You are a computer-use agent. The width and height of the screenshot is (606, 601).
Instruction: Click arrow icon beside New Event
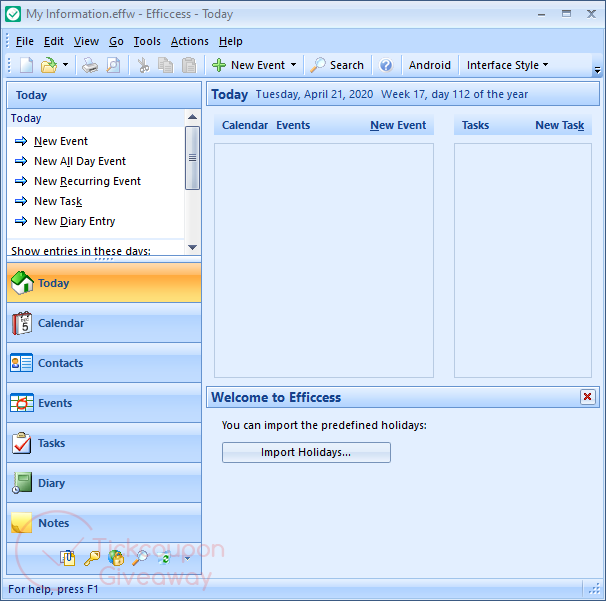pyautogui.click(x=21, y=141)
